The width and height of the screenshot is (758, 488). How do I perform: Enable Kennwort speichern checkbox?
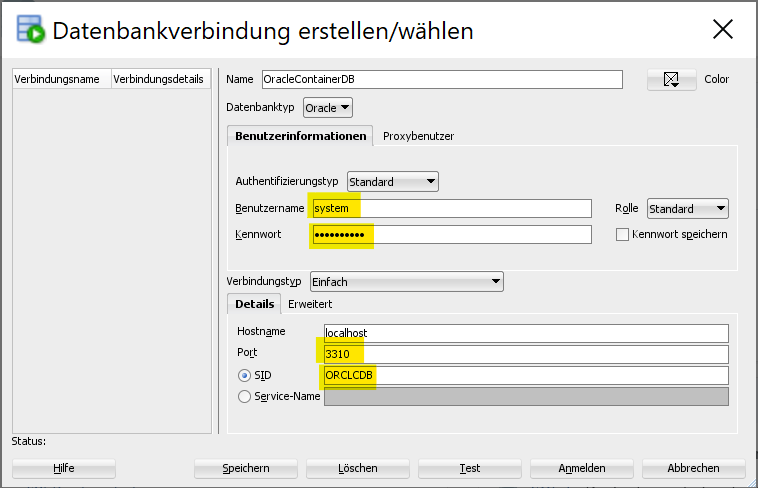pos(622,235)
